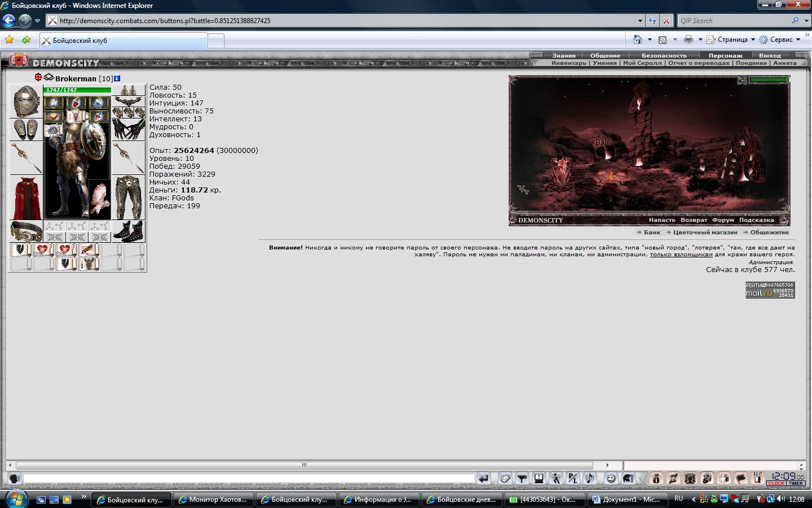This screenshot has width=812, height=508.
Task: Click the horizontal scrollbar thumb
Action: pyautogui.click(x=304, y=465)
